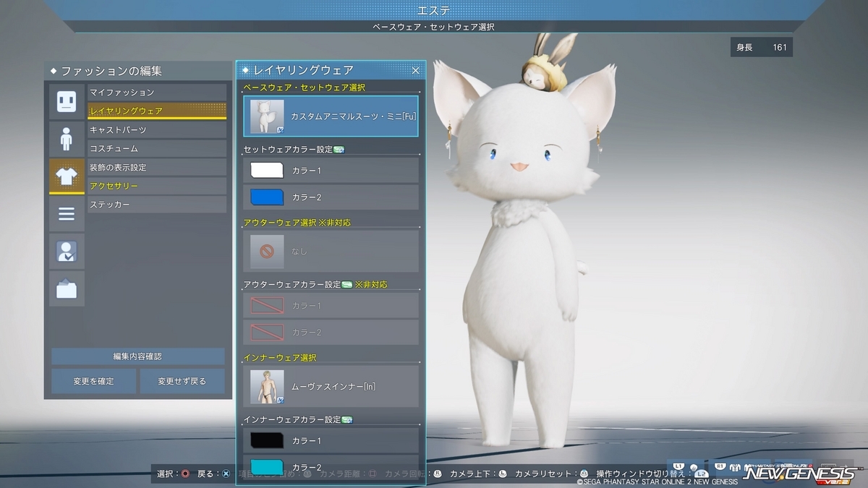Viewport: 868px width, 488px height.
Task: Select マイファッション menu item
Action: click(157, 93)
